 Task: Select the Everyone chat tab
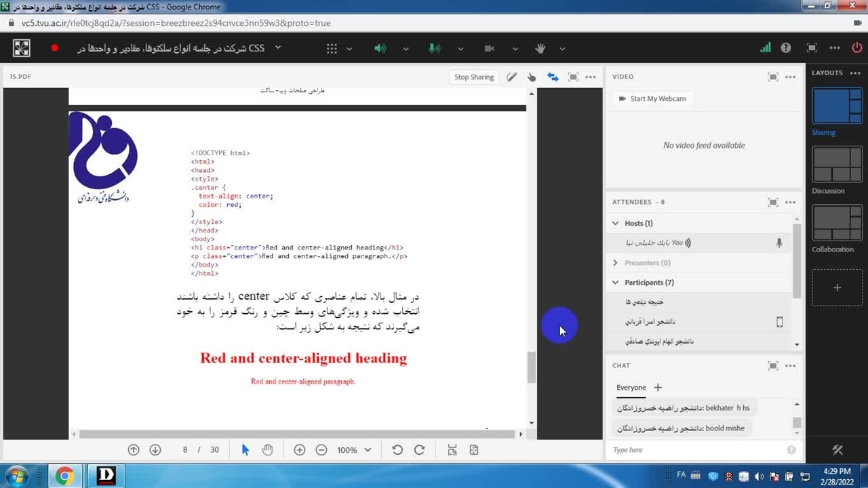pyautogui.click(x=631, y=388)
